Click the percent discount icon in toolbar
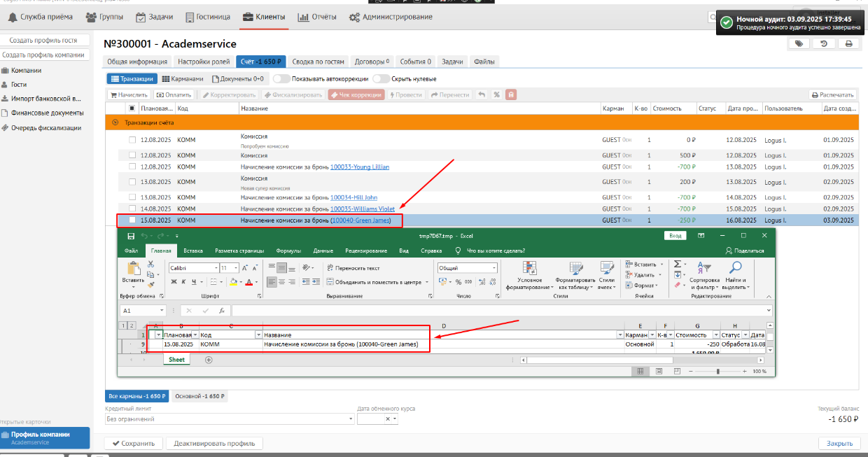 [x=496, y=94]
